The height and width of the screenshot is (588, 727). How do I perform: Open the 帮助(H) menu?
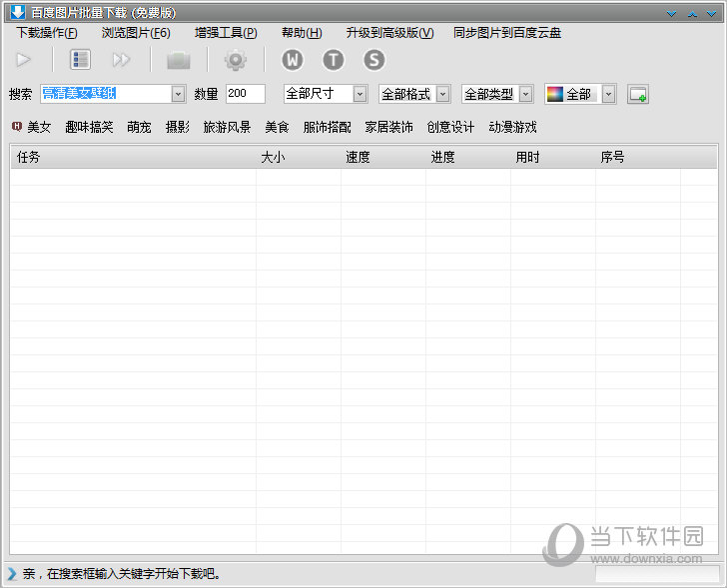pos(302,33)
